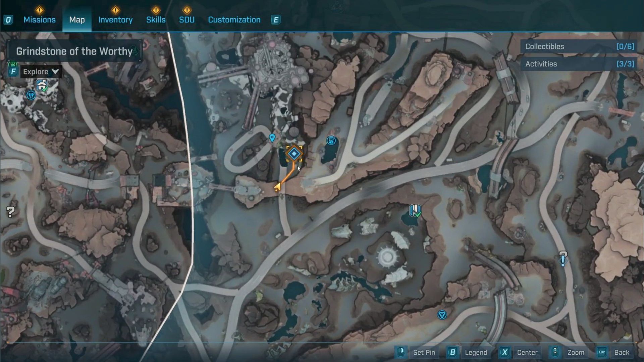
Task: Click the completed activity icon with checkmark
Action: pyautogui.click(x=415, y=210)
